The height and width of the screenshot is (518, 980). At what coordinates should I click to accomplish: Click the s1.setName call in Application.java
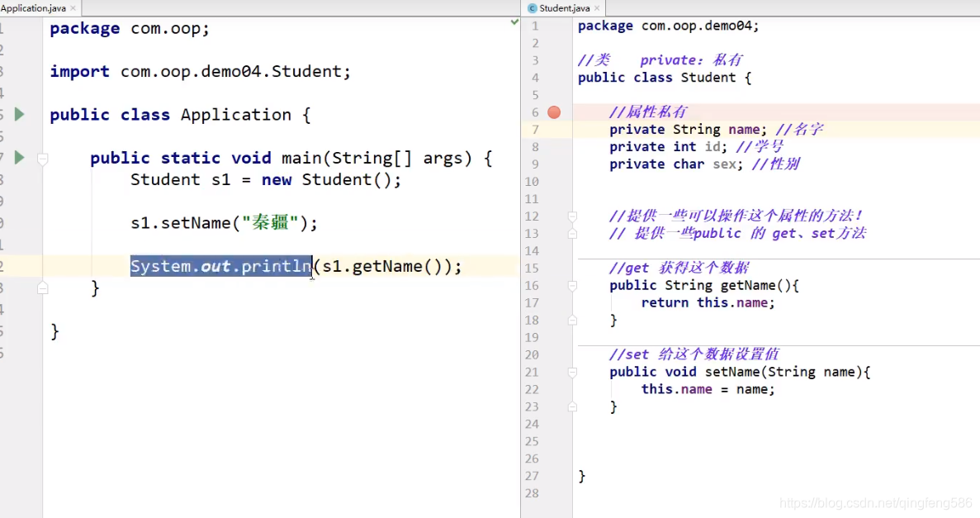pos(224,223)
